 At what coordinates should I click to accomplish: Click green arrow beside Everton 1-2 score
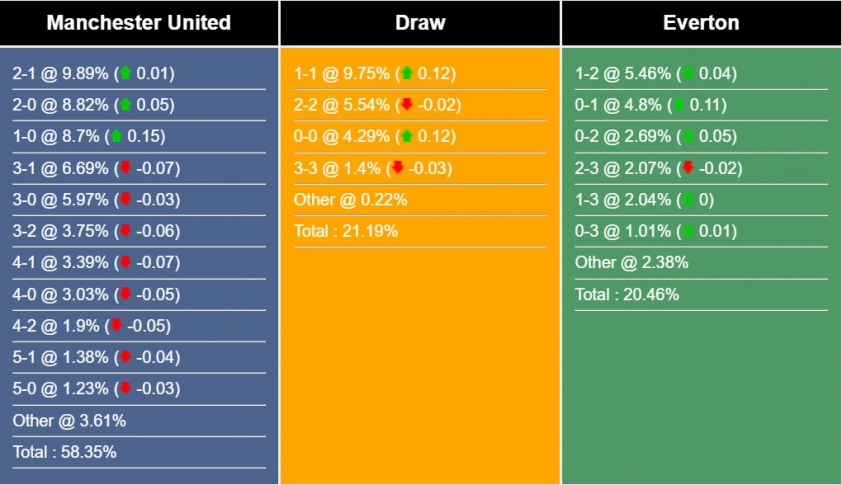[688, 73]
